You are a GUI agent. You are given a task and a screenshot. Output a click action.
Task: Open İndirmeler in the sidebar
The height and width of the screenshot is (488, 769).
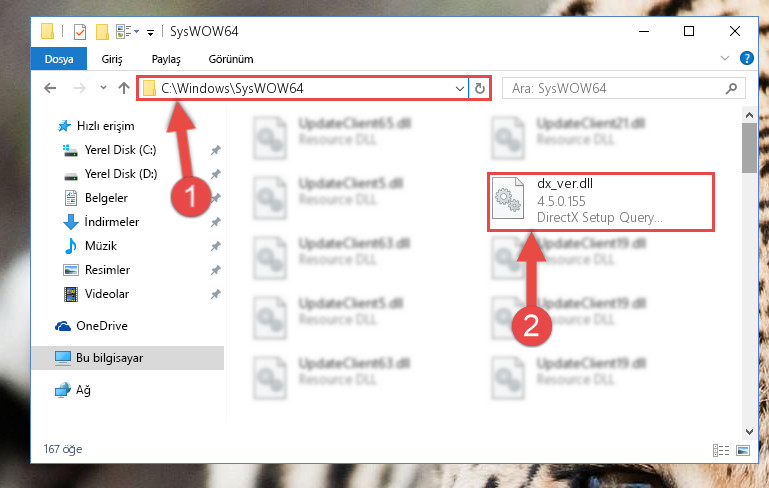111,222
